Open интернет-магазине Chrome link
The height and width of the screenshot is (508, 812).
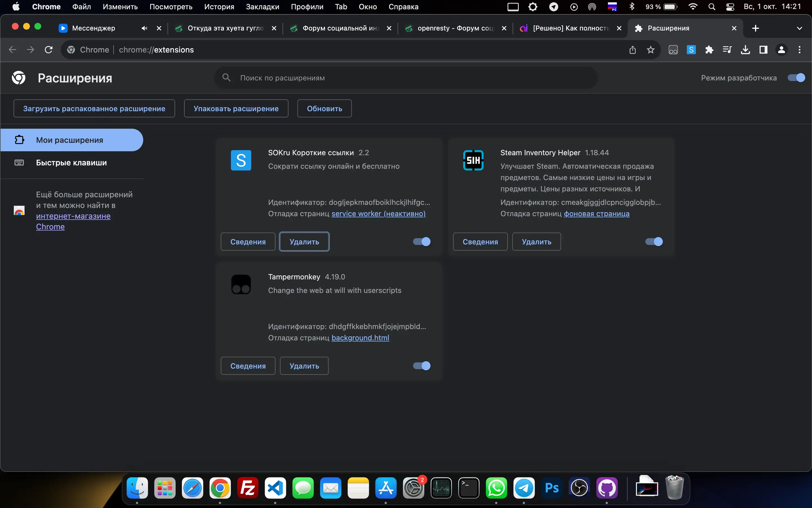[x=73, y=222]
